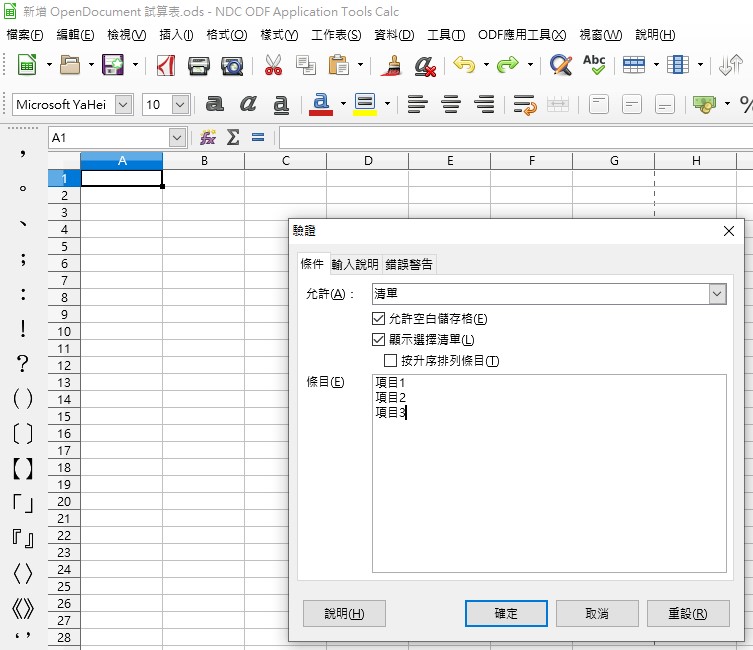This screenshot has width=753, height=650.
Task: Paste from the clipboard icon
Action: pyautogui.click(x=339, y=65)
